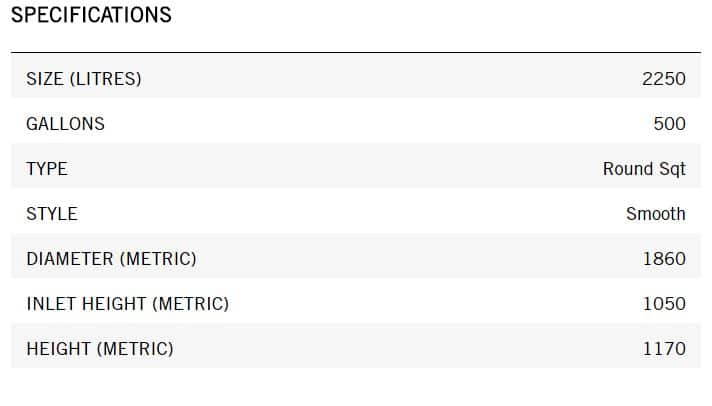The height and width of the screenshot is (406, 712).
Task: Select the 1050 inlet height value
Action: [664, 304]
